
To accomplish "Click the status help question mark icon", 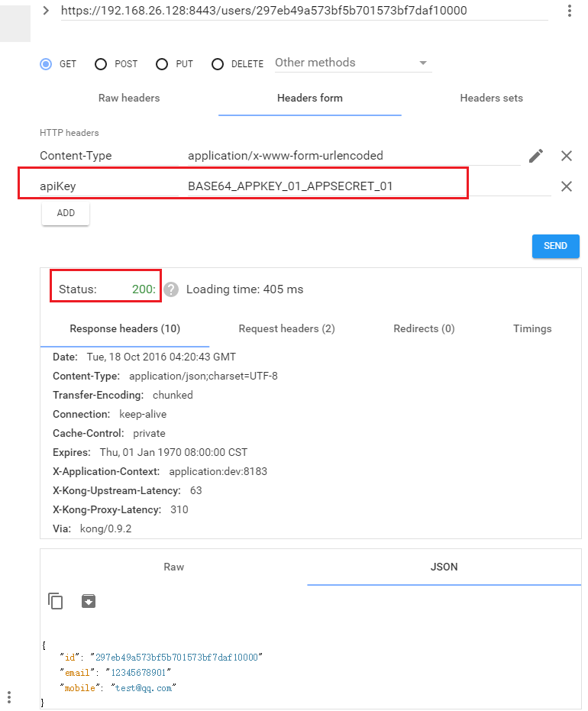I will click(171, 289).
